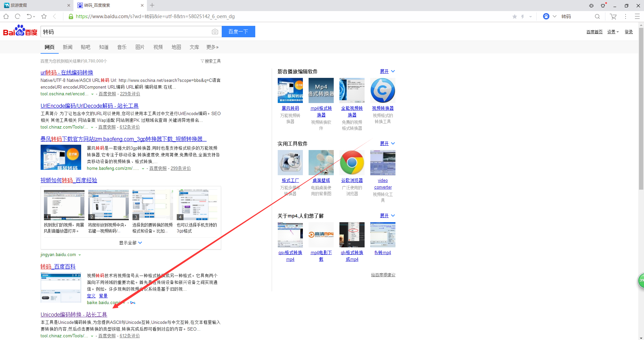Reload the page with refresh icon
Viewport: 644px width, 340px height.
coord(18,16)
